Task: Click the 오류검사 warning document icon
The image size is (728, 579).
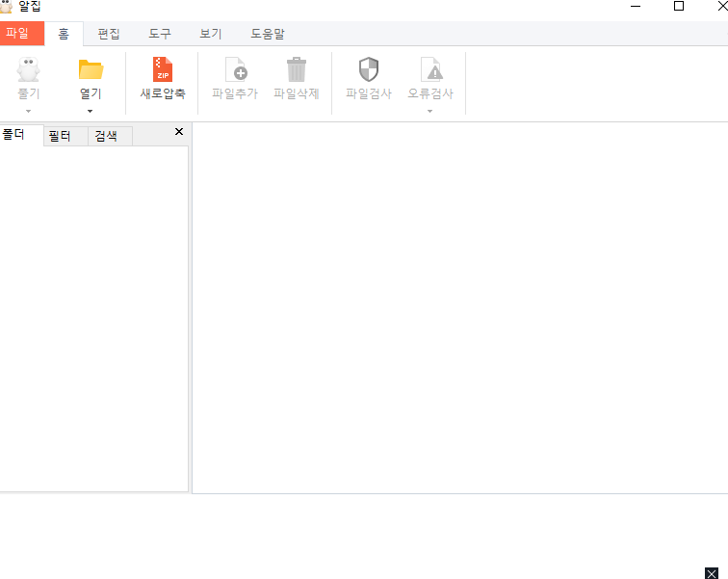Action: click(x=431, y=69)
